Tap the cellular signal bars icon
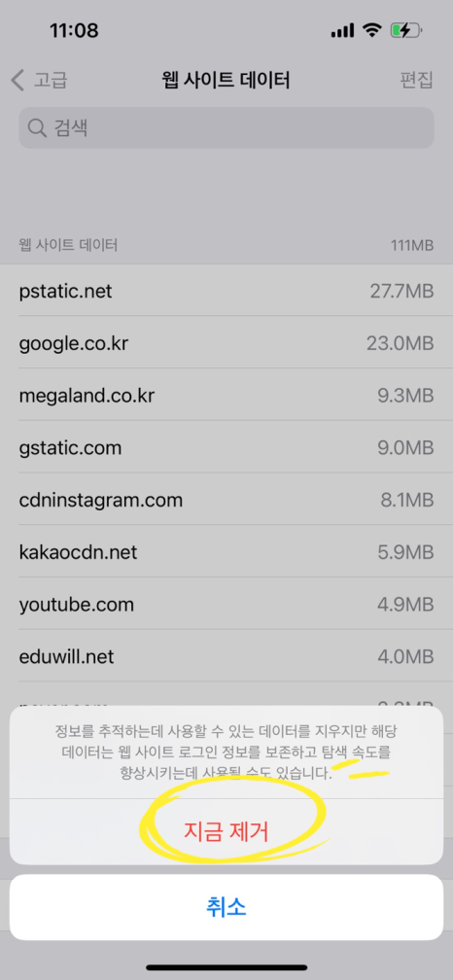Image resolution: width=453 pixels, height=980 pixels. pyautogui.click(x=344, y=30)
